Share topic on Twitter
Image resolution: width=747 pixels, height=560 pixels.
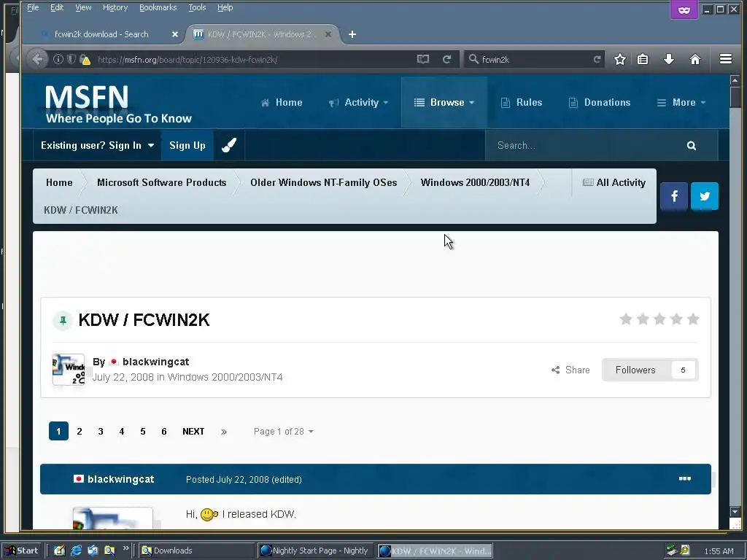(x=705, y=195)
